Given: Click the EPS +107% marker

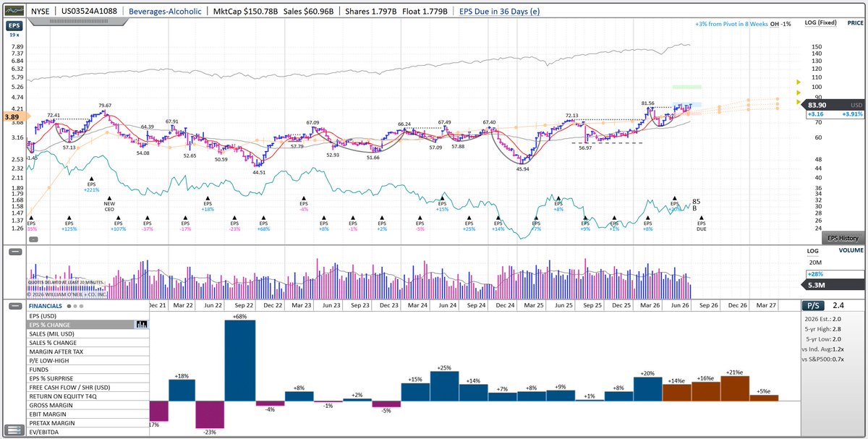Looking at the screenshot, I should coord(118,223).
